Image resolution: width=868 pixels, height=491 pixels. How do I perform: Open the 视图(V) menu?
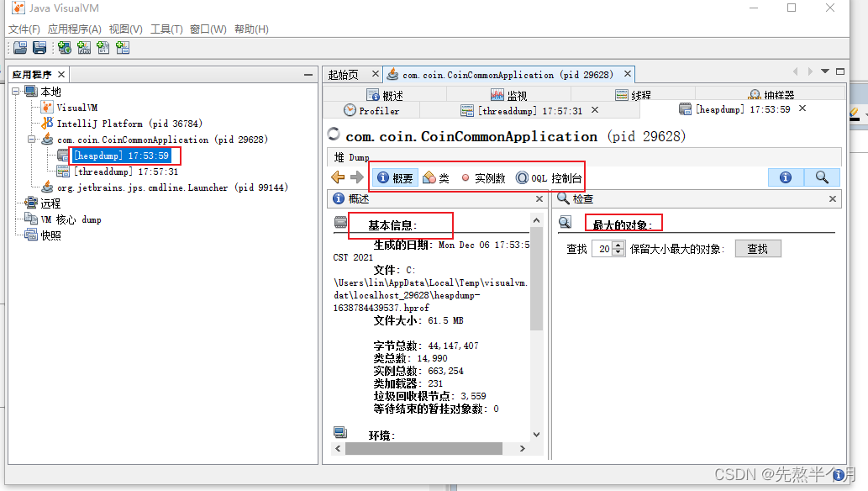pos(126,29)
